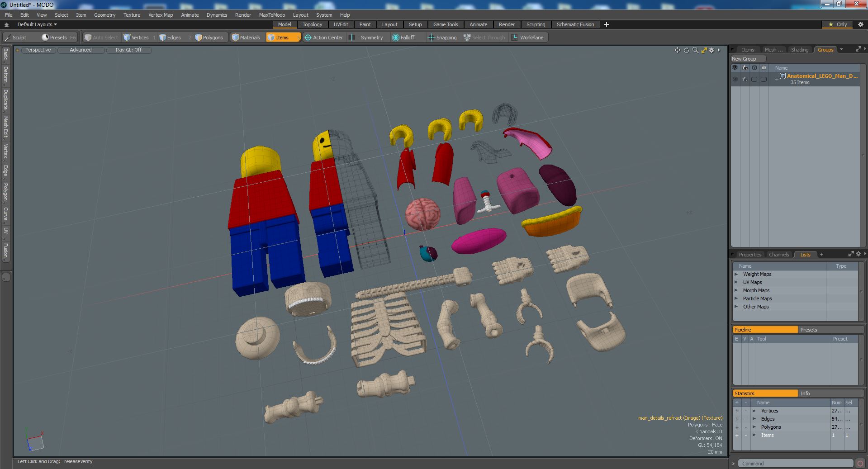Image resolution: width=868 pixels, height=469 pixels.
Task: Switch to the Shading panel tab
Action: pos(799,50)
